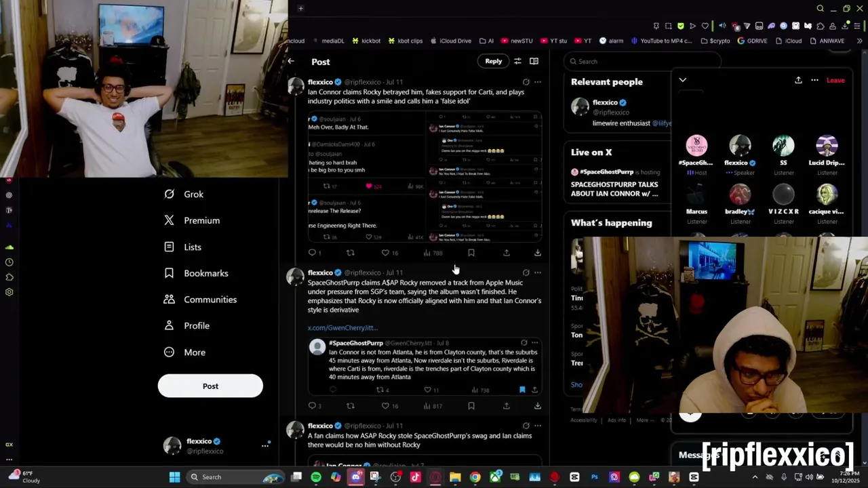Open a new browser tab with plus

[300, 8]
